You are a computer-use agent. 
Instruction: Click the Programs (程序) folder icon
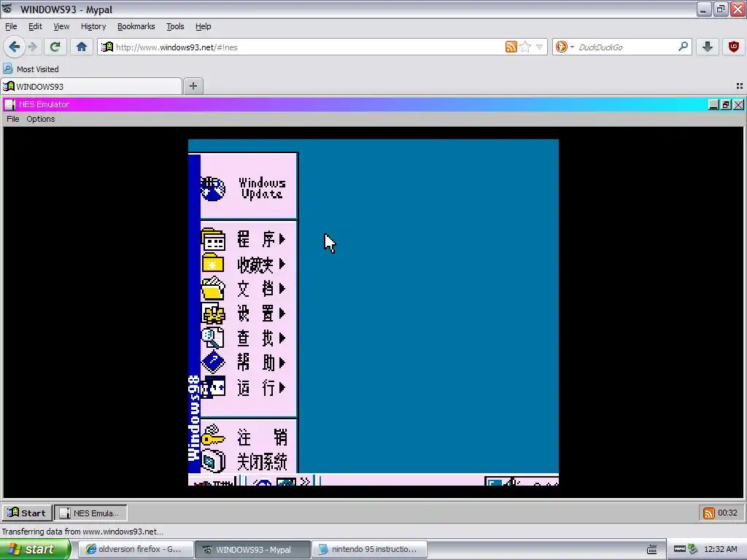coord(213,239)
